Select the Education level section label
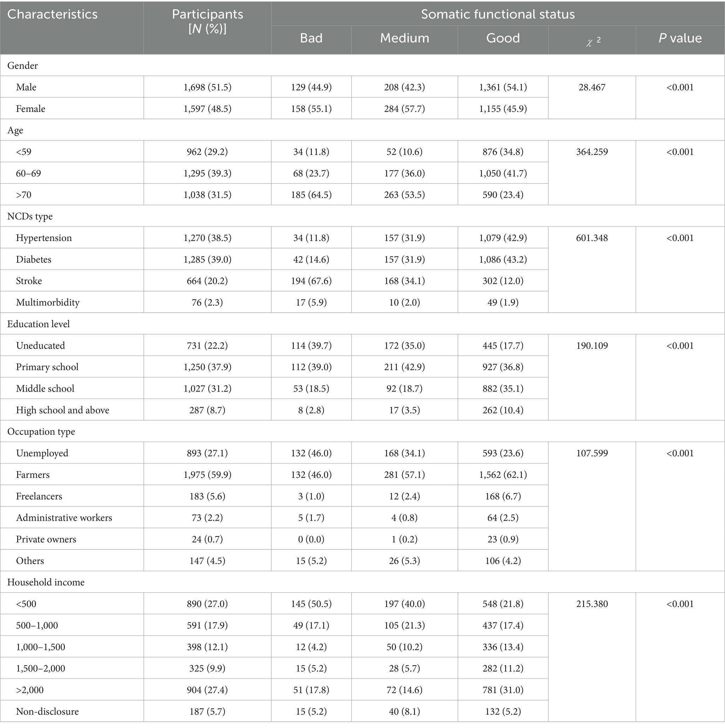 coord(39,324)
